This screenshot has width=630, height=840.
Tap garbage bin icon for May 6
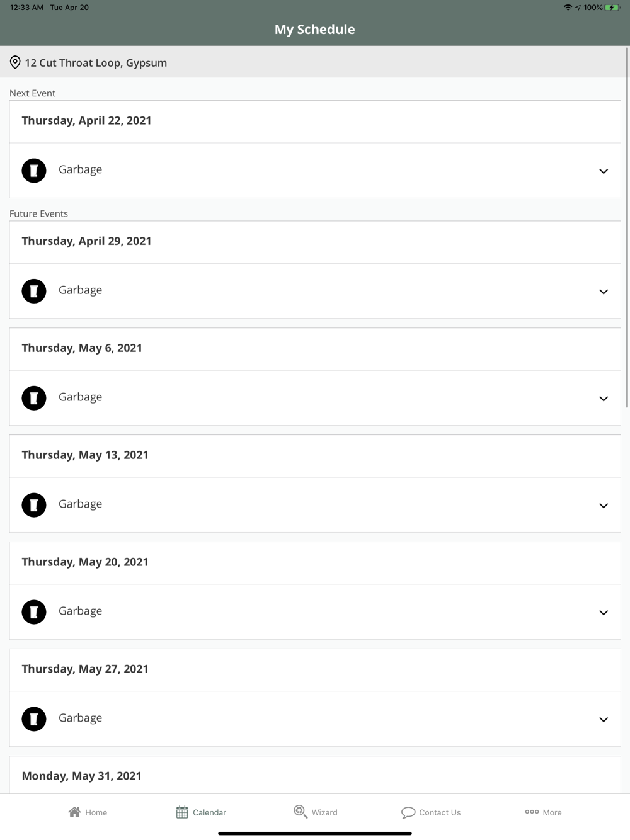click(x=34, y=398)
